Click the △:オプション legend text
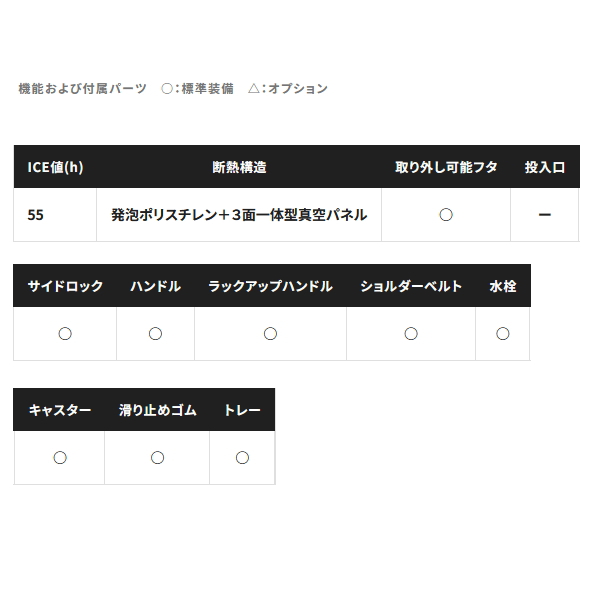The height and width of the screenshot is (600, 600). tap(288, 88)
